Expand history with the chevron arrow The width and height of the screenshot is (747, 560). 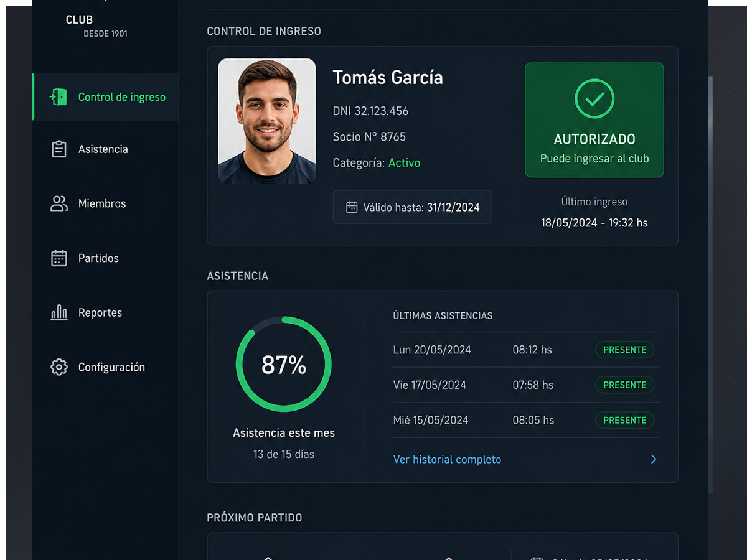tap(654, 459)
